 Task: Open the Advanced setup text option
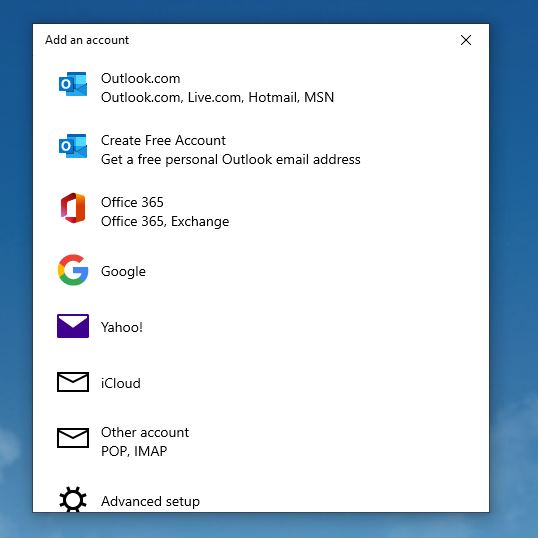(x=150, y=501)
